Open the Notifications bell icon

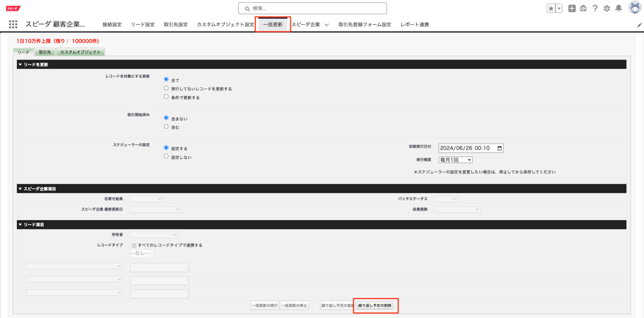(x=619, y=9)
